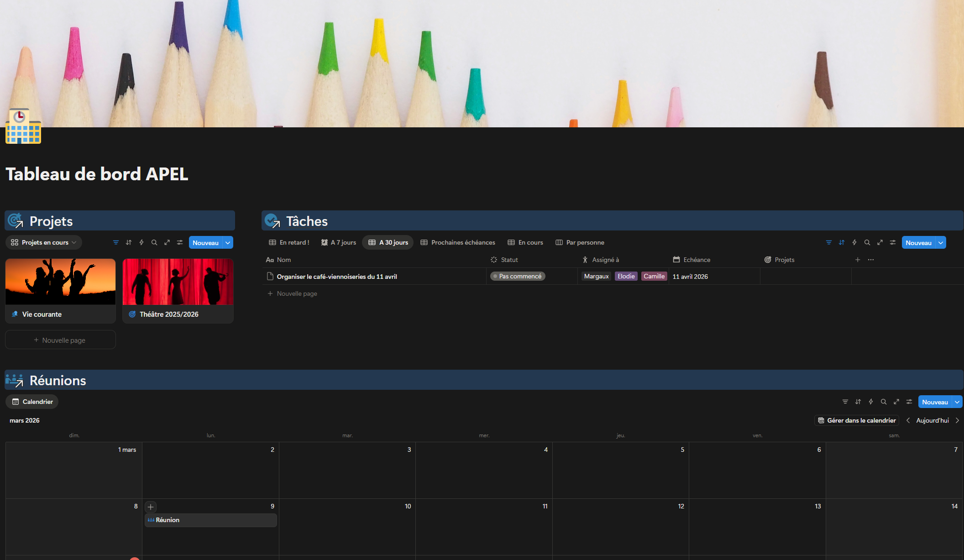Click the filter icon in Projets toolbar
This screenshot has width=964, height=560.
[x=116, y=242]
